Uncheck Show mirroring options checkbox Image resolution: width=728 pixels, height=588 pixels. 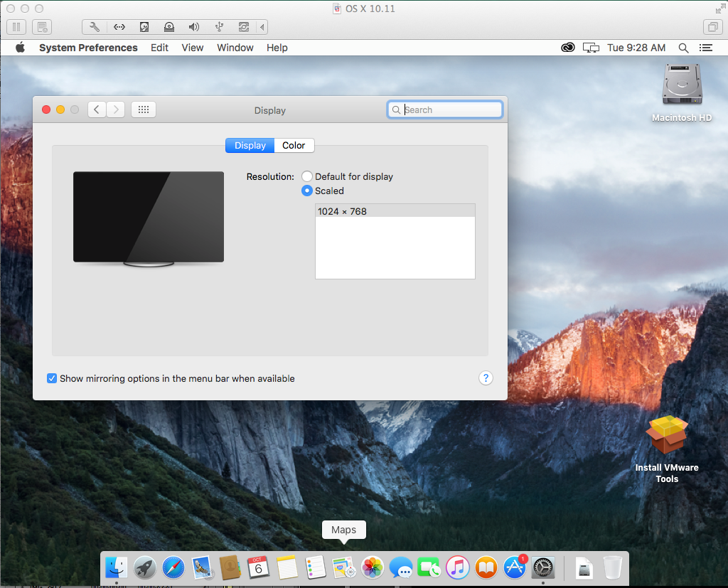[52, 378]
